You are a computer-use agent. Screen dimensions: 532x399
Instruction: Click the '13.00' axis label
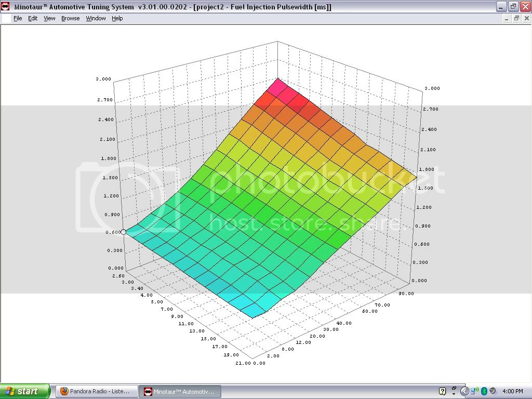(197, 331)
